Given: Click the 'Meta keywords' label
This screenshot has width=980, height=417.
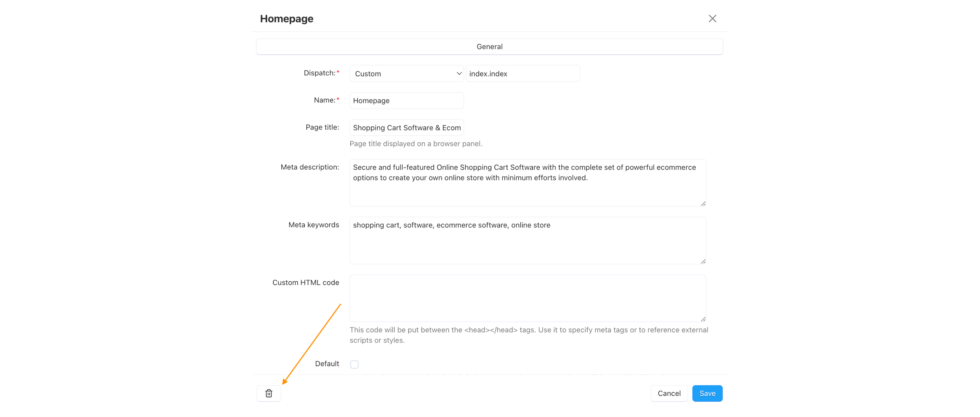Looking at the screenshot, I should click(x=313, y=224).
